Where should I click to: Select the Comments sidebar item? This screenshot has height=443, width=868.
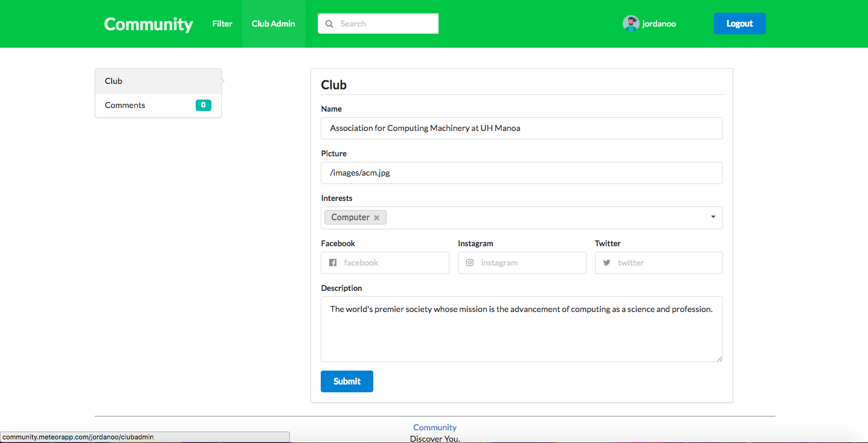click(x=158, y=105)
